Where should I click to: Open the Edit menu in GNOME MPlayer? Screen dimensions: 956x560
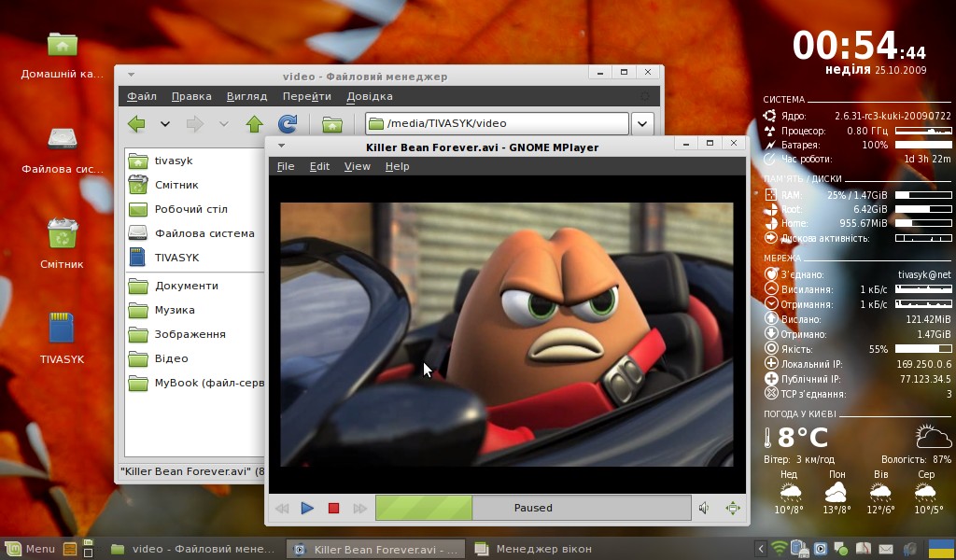[319, 166]
